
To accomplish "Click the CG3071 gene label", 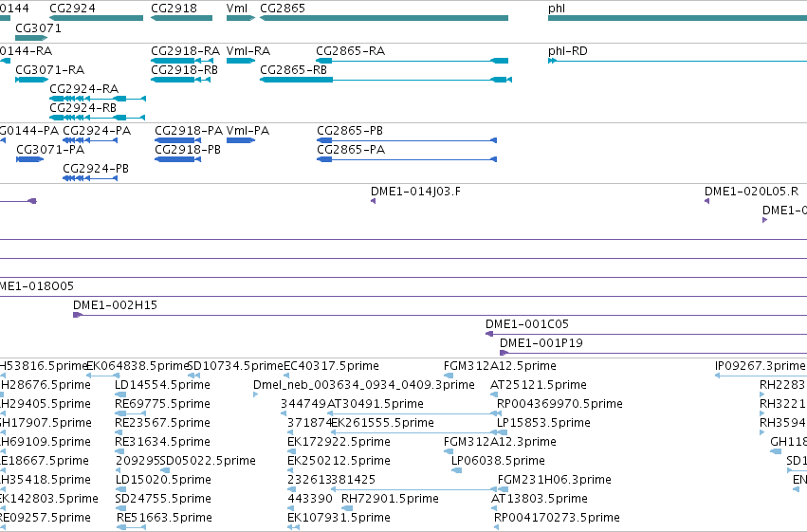I will pos(38,28).
